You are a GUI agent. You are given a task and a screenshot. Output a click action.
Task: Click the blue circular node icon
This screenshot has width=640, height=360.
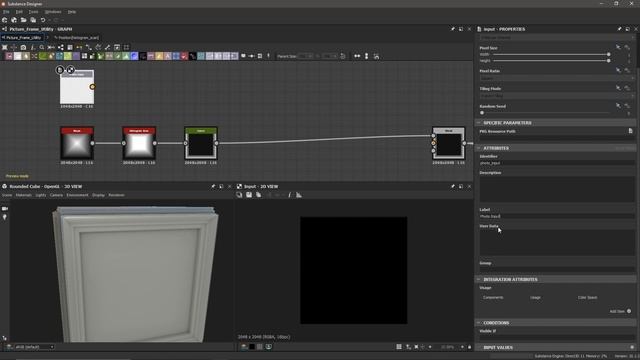(x=134, y=56)
